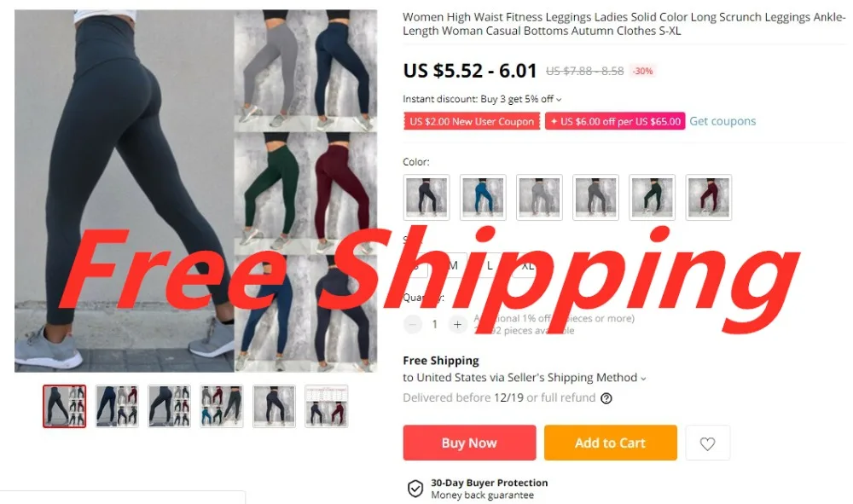View the second product thumbnail image
The image size is (853, 504).
click(x=117, y=406)
